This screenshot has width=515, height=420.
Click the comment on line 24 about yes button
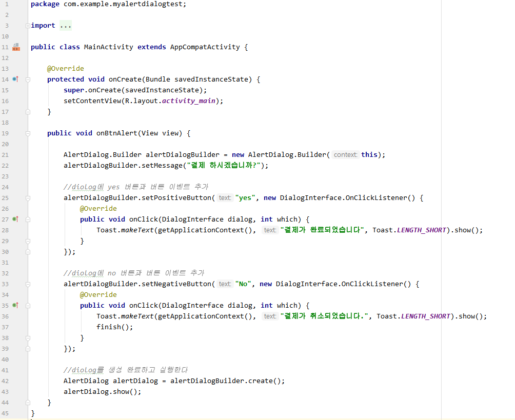pos(136,187)
